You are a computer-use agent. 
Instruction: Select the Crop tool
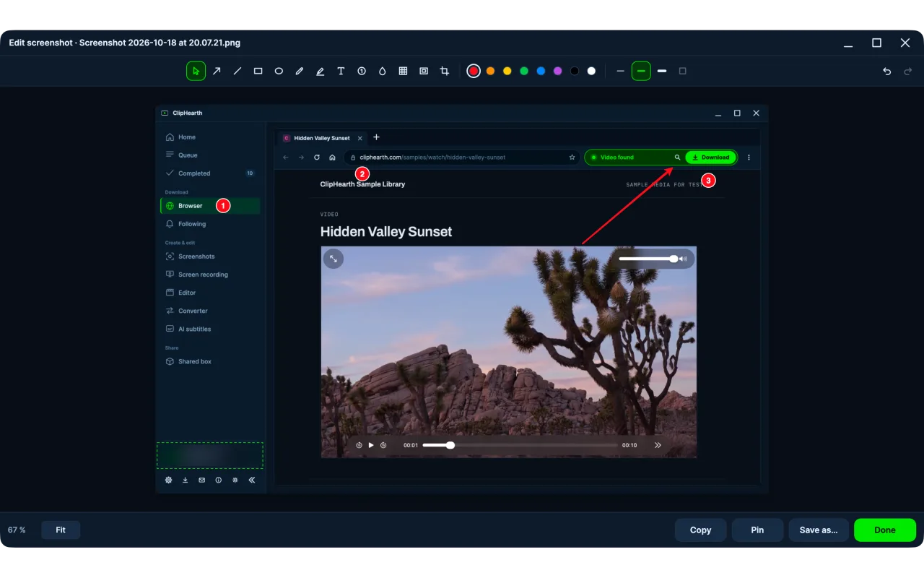pos(445,71)
